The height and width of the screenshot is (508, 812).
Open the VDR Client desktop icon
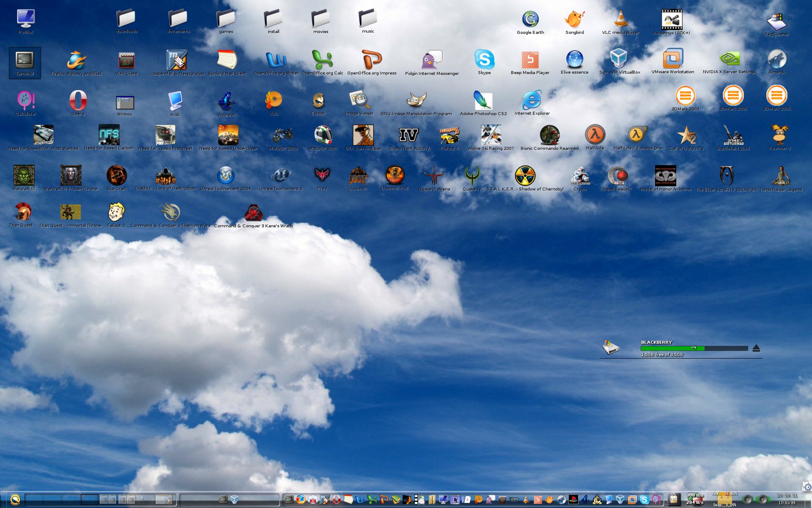(x=126, y=63)
